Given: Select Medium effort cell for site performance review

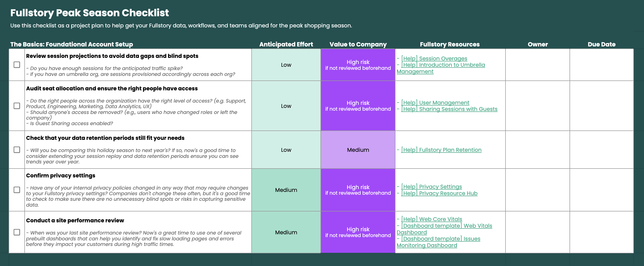Looking at the screenshot, I should [x=286, y=232].
